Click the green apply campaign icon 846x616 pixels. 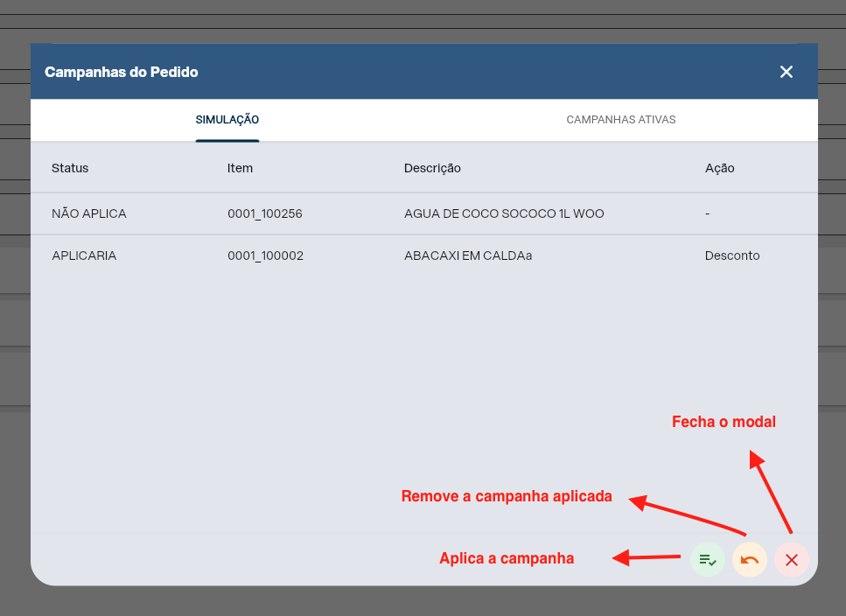point(708,560)
